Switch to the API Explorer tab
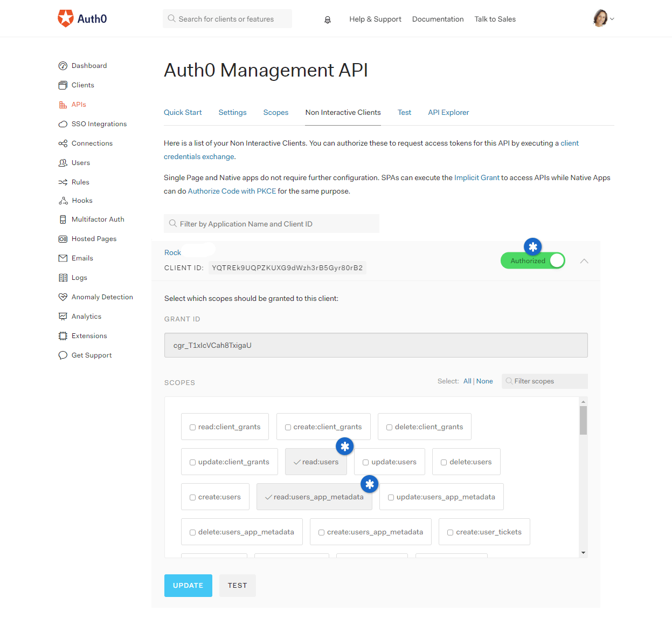This screenshot has width=672, height=618. tap(448, 112)
